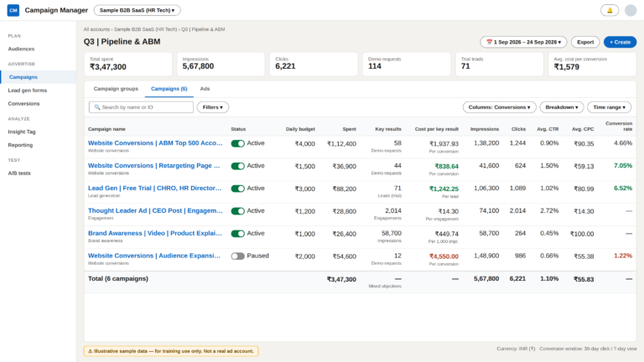Open the Sample B2B SaaS account dropdown

(138, 10)
